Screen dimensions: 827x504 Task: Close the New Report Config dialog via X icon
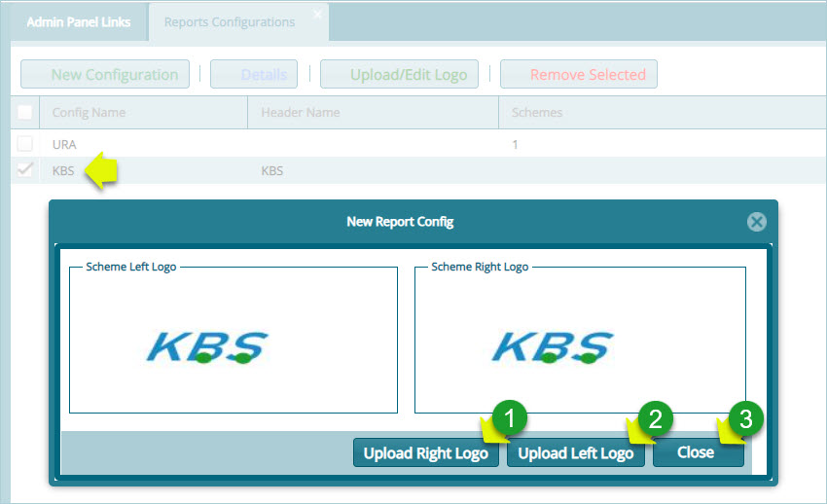[756, 222]
